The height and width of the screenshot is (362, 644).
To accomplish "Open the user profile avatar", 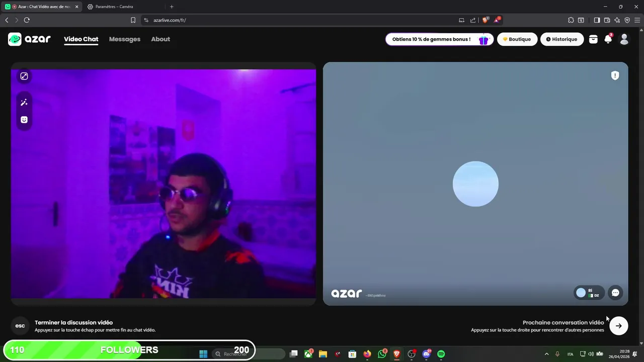I will (x=624, y=39).
